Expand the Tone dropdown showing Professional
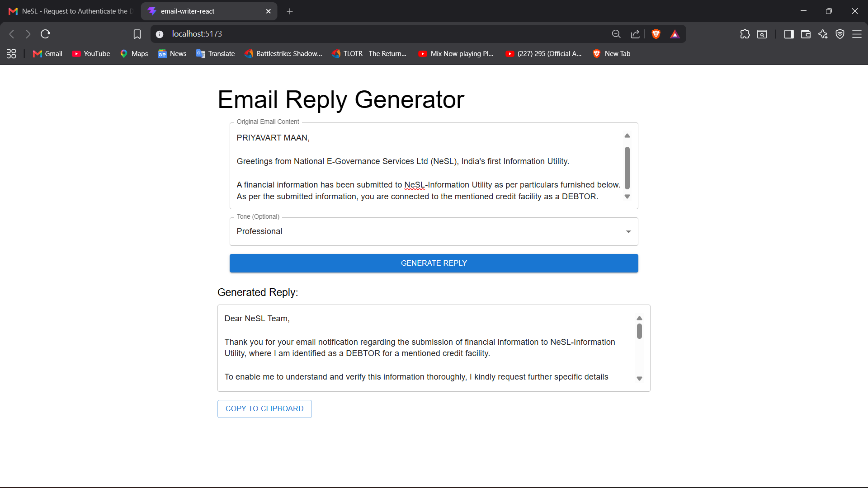Screen dimensions: 868x488 point(434,231)
